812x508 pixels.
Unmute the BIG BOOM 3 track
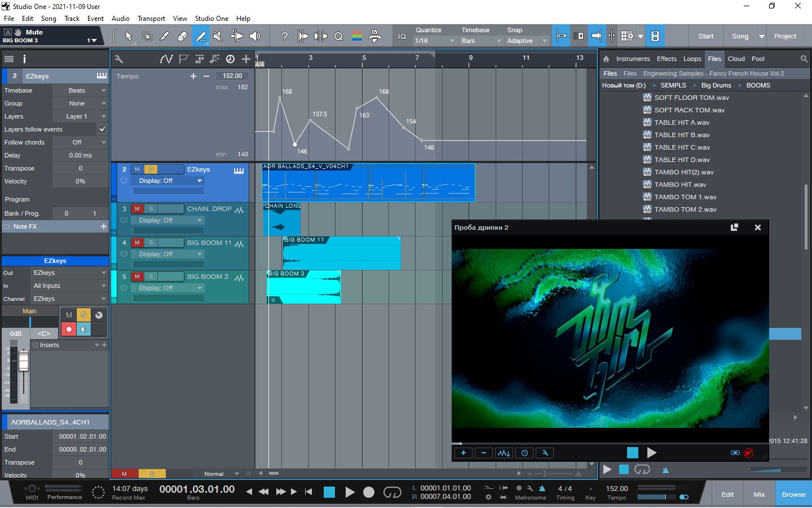pos(137,277)
